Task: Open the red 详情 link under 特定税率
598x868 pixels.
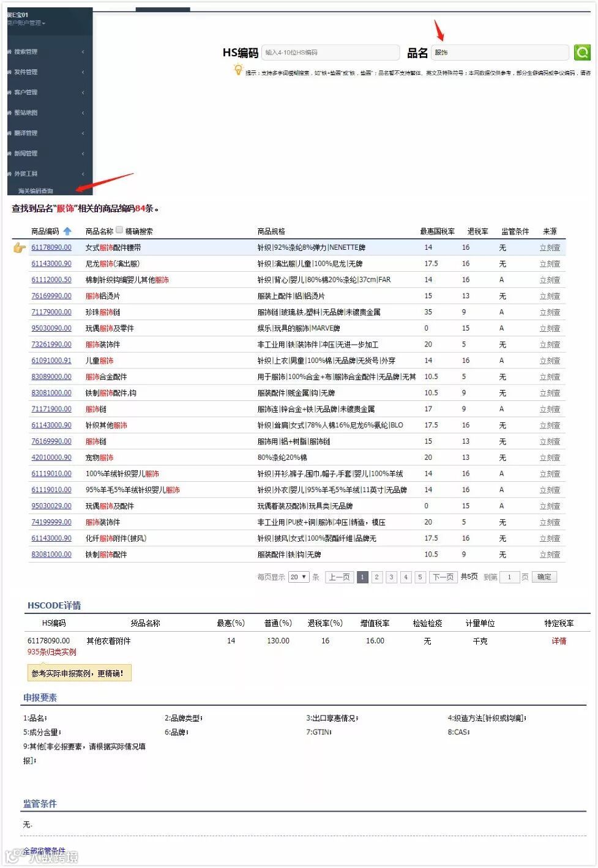Action: [x=559, y=641]
